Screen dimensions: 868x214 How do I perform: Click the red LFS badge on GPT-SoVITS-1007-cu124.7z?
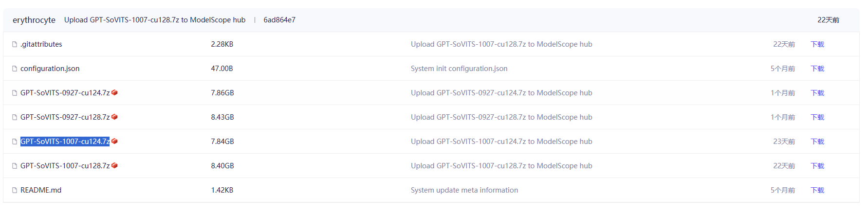click(114, 141)
